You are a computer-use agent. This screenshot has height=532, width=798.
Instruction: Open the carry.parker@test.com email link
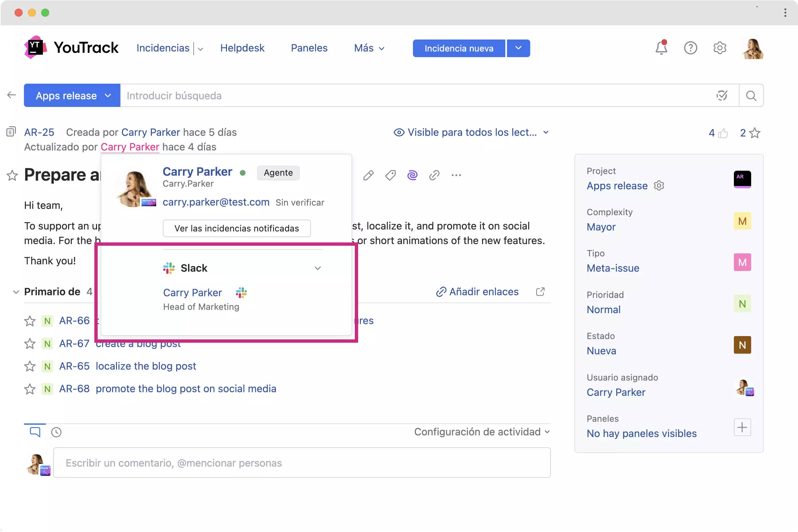(216, 202)
